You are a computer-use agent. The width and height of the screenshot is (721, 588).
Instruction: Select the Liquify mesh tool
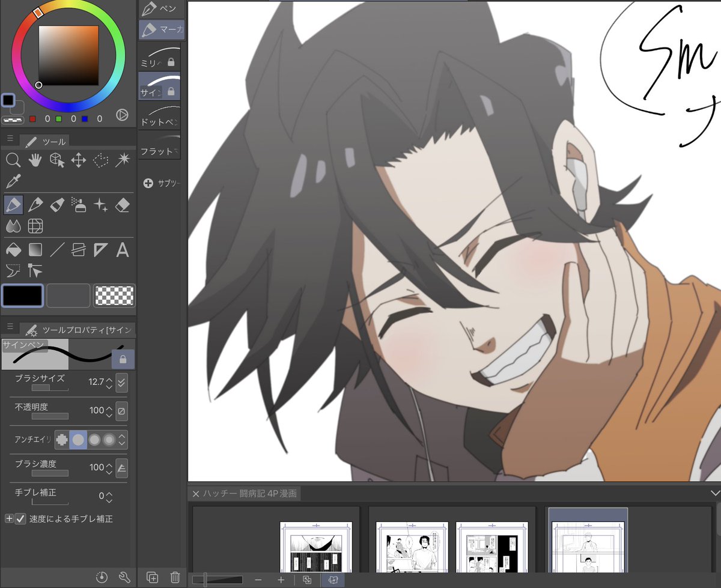[35, 226]
